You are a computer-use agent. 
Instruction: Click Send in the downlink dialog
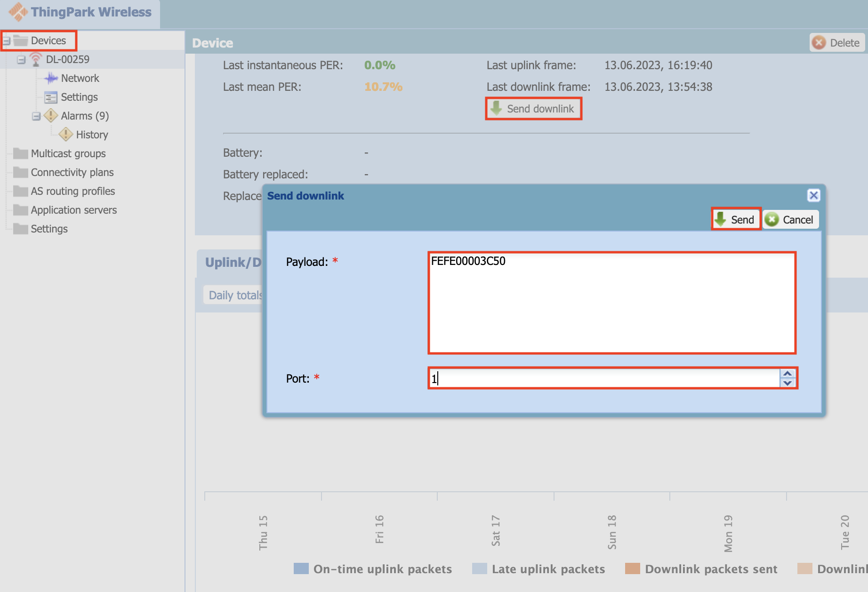(x=736, y=219)
